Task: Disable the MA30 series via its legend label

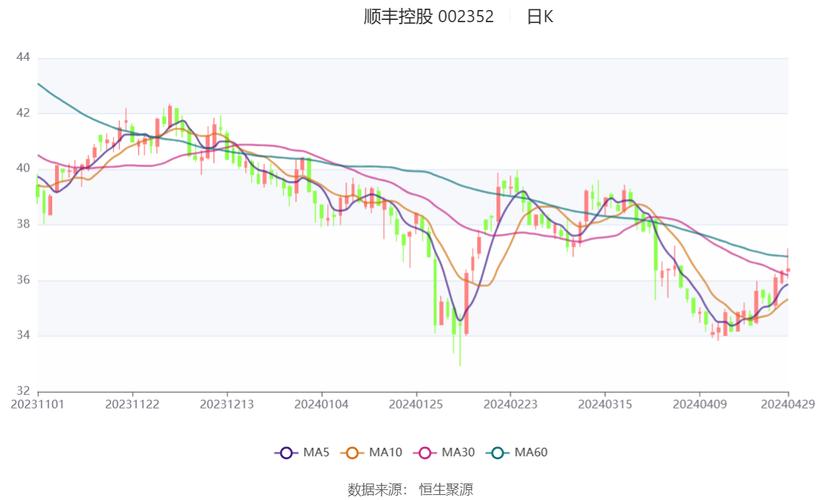Action: pyautogui.click(x=459, y=453)
